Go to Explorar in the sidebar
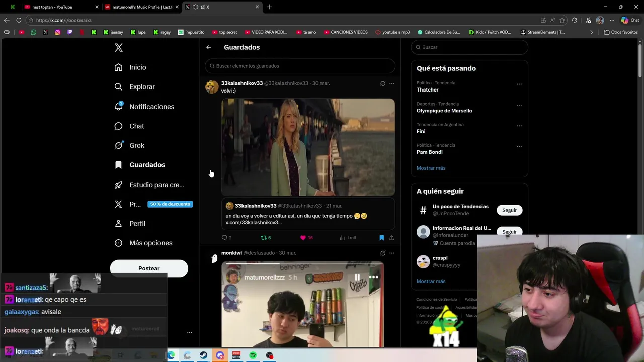 [x=134, y=87]
